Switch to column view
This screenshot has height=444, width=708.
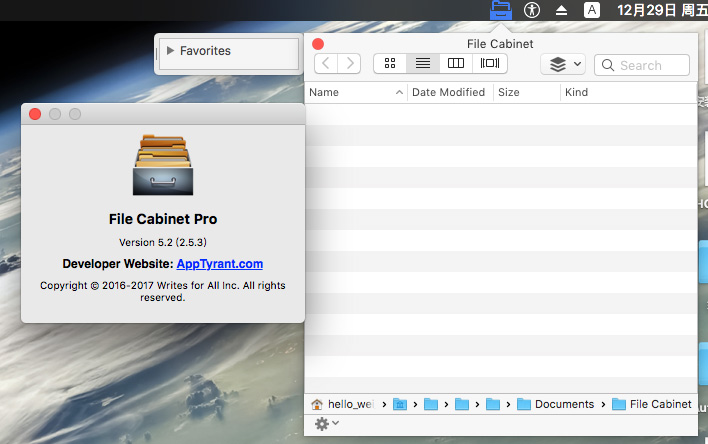tap(456, 63)
